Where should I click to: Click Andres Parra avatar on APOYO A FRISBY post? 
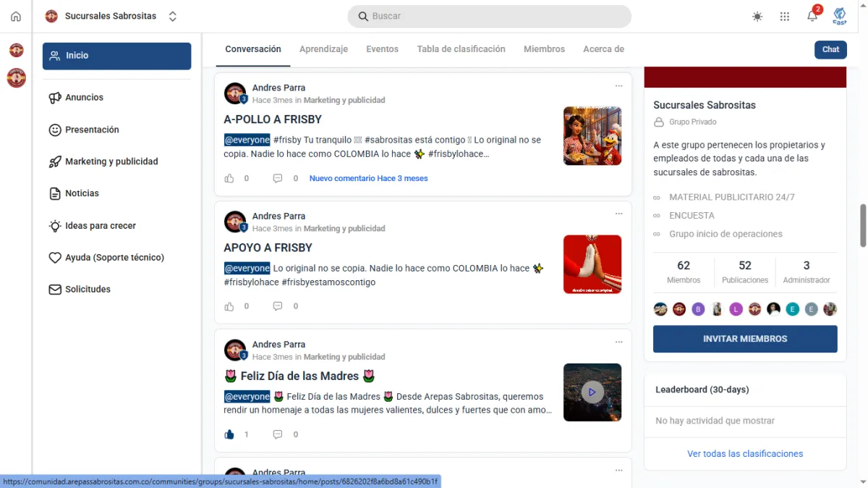click(x=235, y=222)
